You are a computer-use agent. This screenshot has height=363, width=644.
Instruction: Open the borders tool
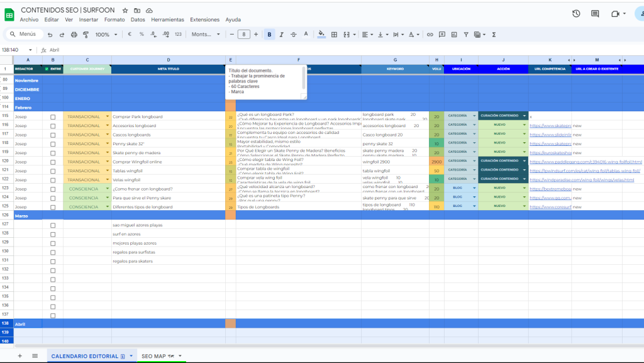tap(335, 34)
